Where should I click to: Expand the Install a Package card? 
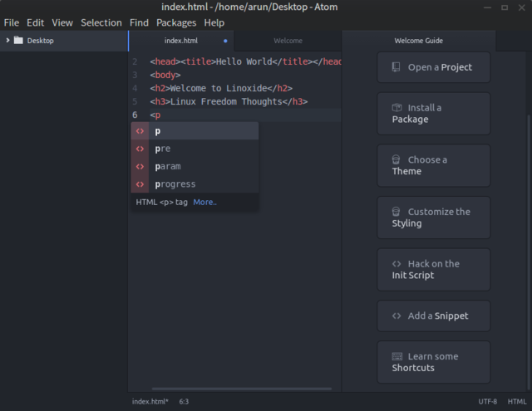pos(434,114)
